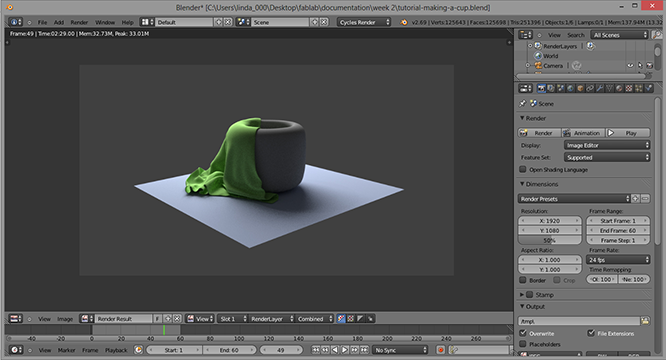Open the Display Image Editor dropdown
Screen dimensions: 666x360
pos(607,145)
